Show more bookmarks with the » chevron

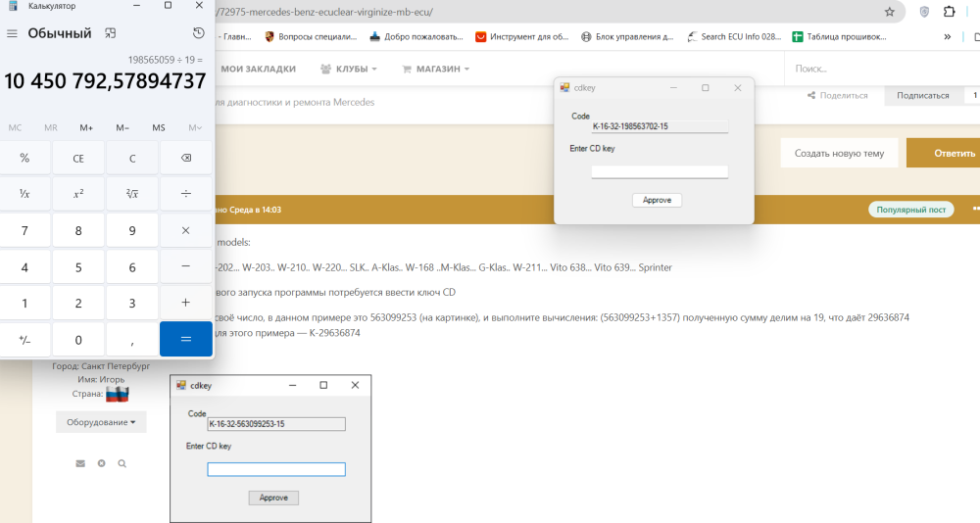pos(948,37)
